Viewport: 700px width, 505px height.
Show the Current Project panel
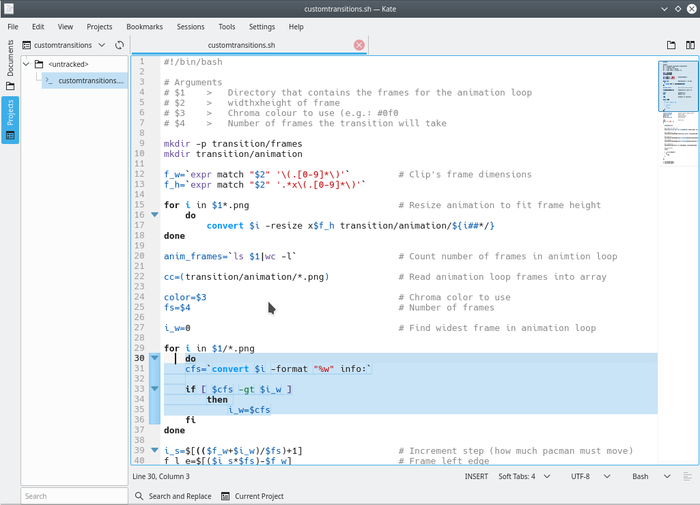[x=253, y=496]
